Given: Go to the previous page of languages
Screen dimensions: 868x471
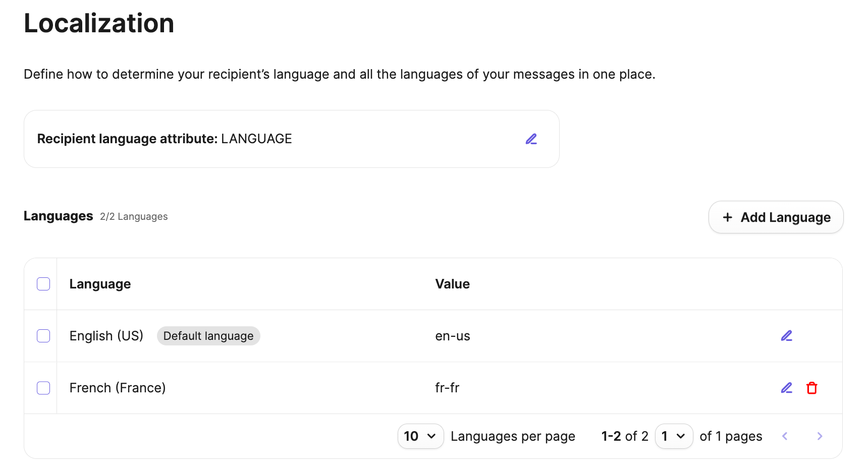Looking at the screenshot, I should coord(785,436).
